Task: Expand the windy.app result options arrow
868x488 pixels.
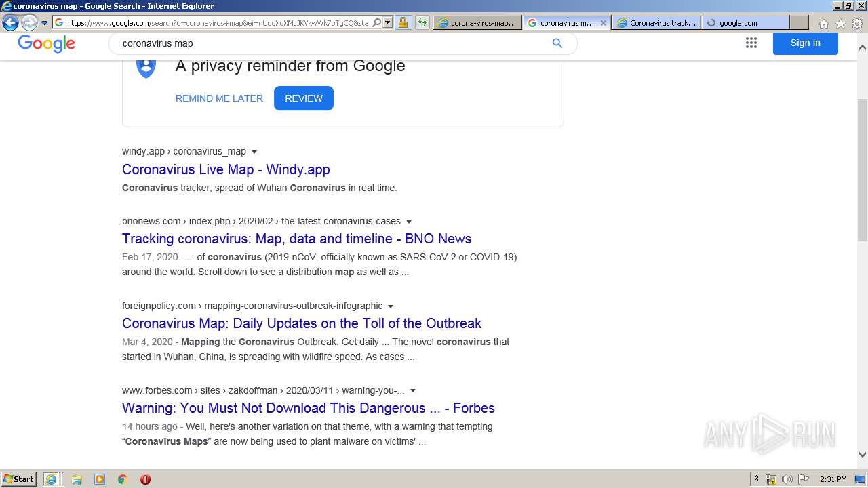Action: 254,152
